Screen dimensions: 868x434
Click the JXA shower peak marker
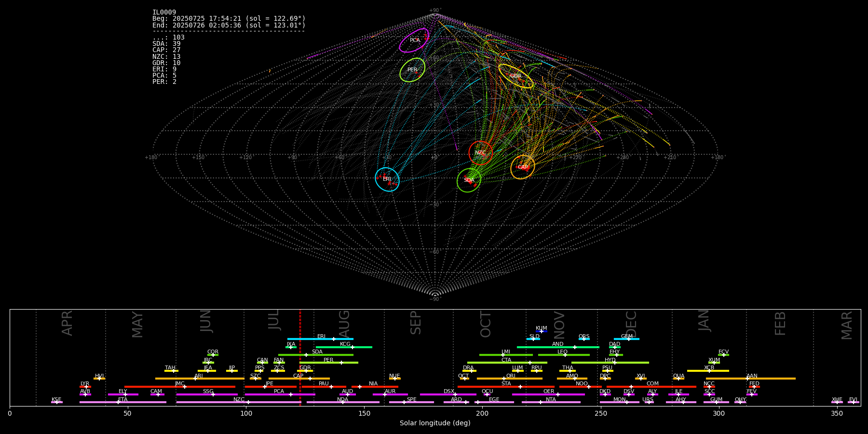click(x=291, y=347)
